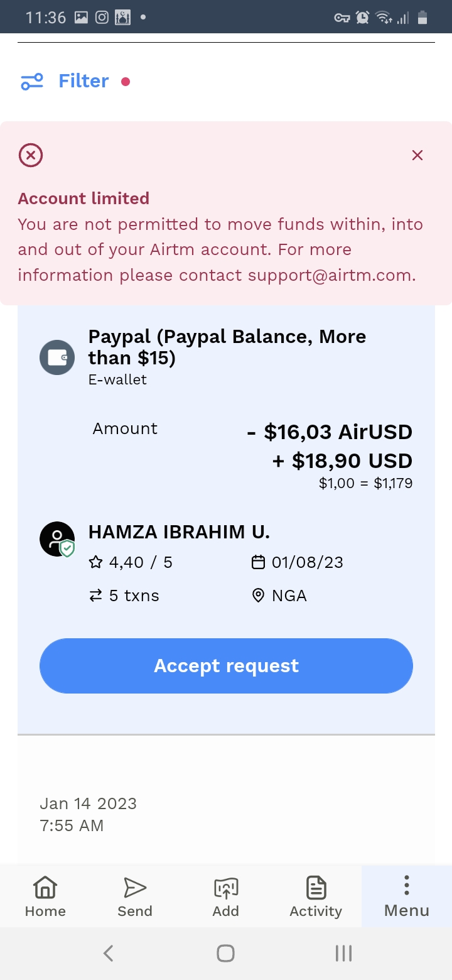Viewport: 452px width, 980px height.
Task: Open the Send tab
Action: (135, 896)
